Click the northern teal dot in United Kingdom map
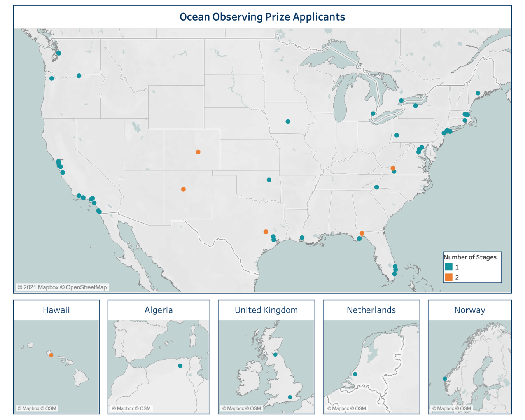The height and width of the screenshot is (420, 525). click(x=275, y=355)
